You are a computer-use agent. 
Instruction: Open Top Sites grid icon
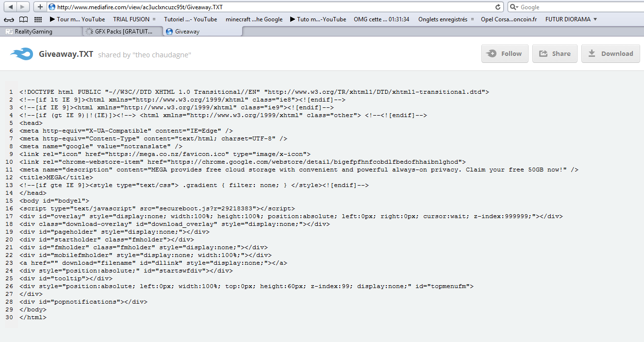click(38, 19)
